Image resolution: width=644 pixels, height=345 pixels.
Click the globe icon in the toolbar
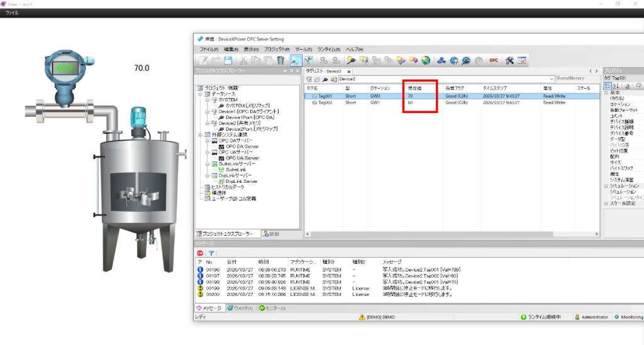[426, 60]
